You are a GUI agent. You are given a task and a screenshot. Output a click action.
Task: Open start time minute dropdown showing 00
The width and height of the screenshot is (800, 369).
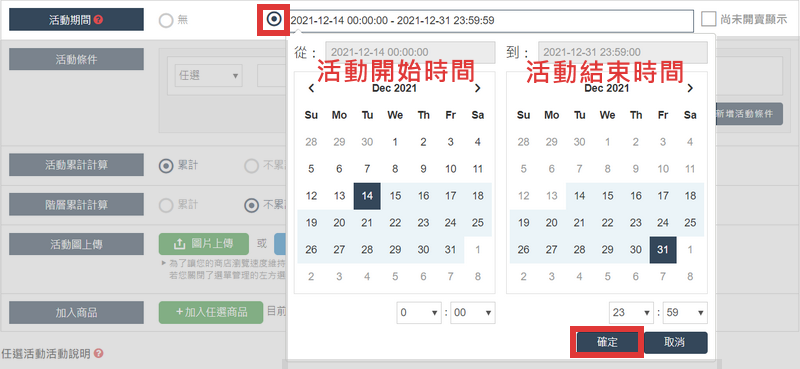point(473,312)
